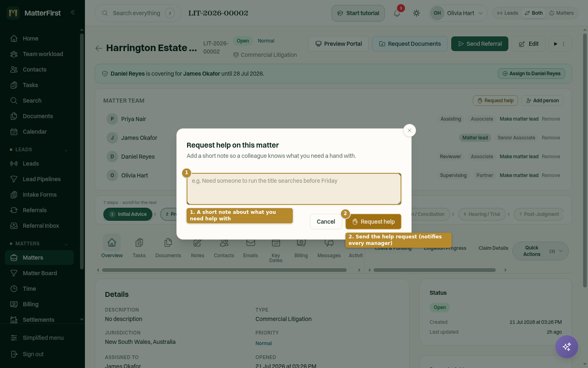Image resolution: width=588 pixels, height=368 pixels.
Task: Select the Post-Judgment step
Action: tap(539, 214)
